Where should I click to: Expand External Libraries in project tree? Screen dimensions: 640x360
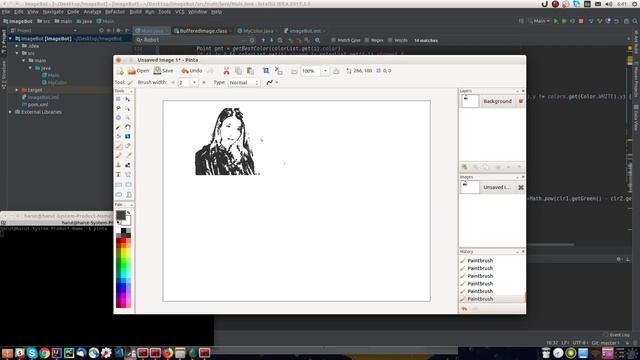click(x=10, y=112)
